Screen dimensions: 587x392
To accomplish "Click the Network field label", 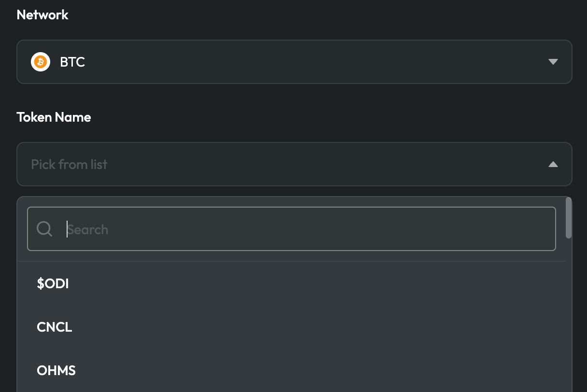I will click(x=42, y=15).
